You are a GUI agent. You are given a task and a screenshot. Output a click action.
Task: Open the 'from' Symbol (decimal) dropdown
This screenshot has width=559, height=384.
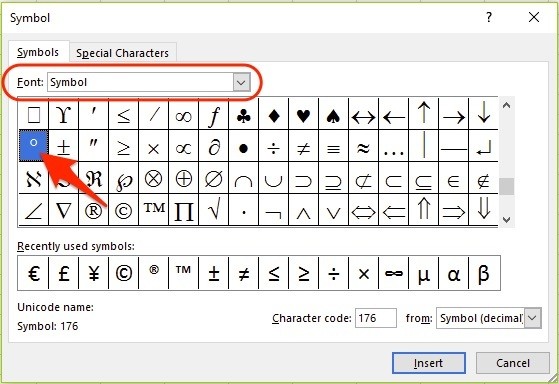(x=533, y=318)
